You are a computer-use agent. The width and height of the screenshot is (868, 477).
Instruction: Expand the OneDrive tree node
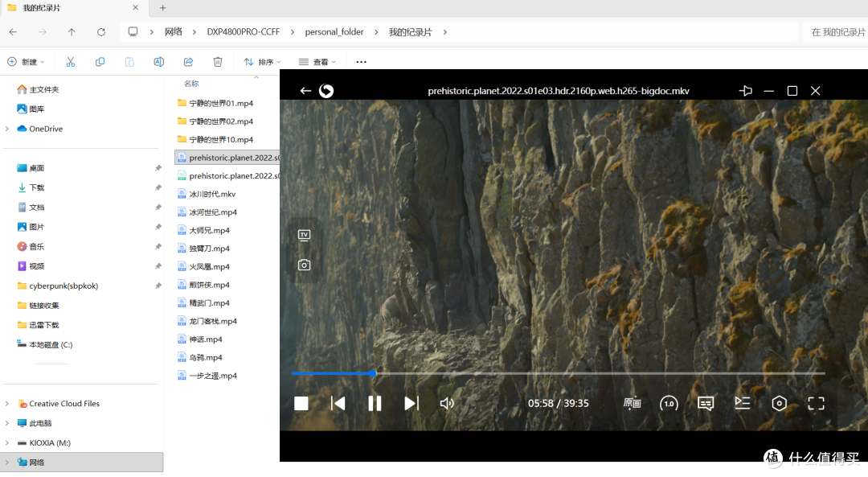(7, 129)
